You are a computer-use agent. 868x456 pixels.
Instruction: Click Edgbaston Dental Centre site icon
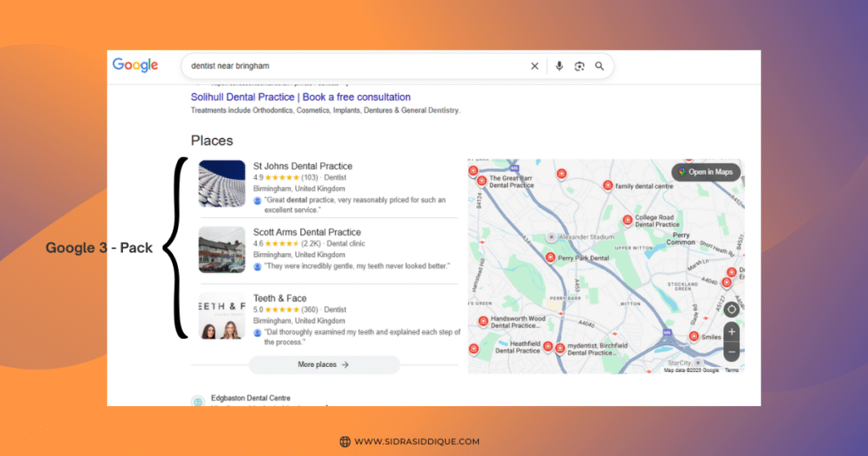(x=198, y=402)
